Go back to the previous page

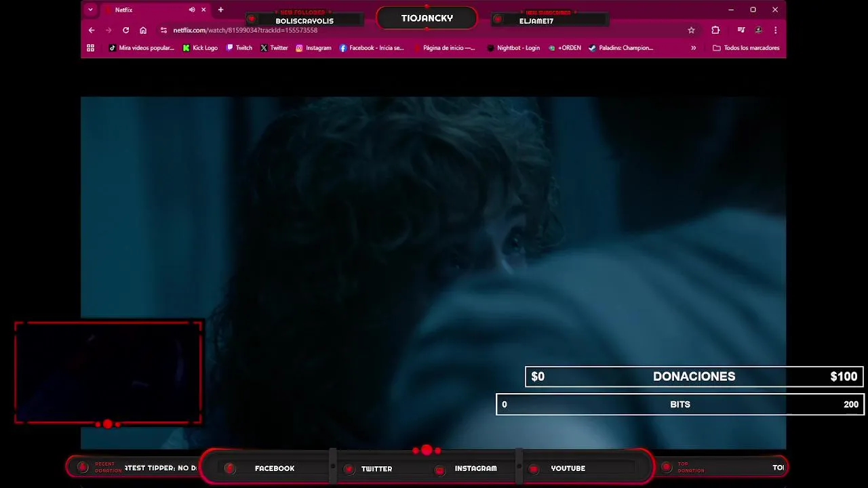click(x=92, y=30)
